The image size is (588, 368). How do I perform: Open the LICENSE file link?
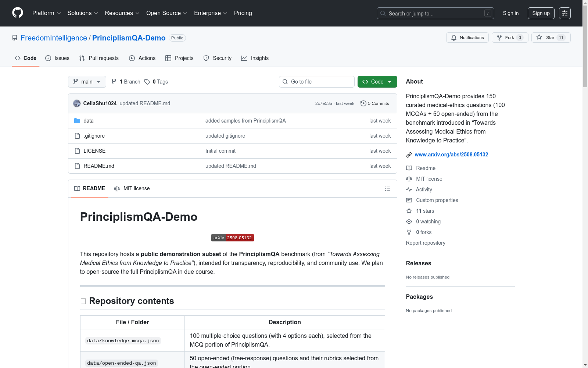click(x=94, y=151)
